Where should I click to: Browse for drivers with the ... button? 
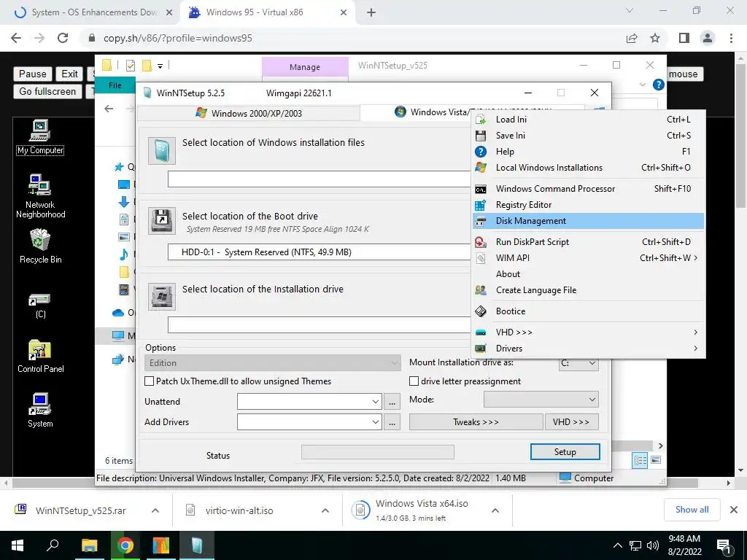pos(392,422)
